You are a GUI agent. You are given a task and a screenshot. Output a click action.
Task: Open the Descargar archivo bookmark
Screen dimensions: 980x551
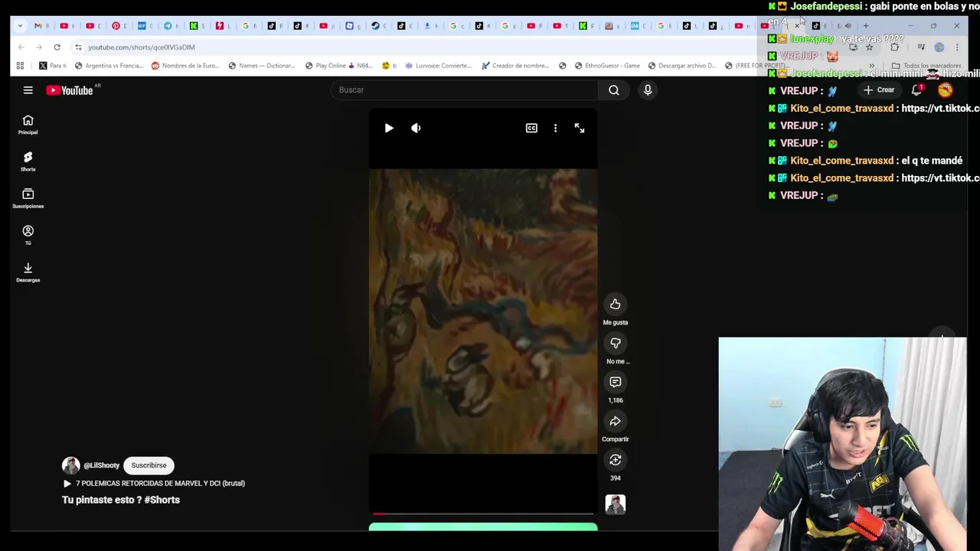[x=681, y=66]
